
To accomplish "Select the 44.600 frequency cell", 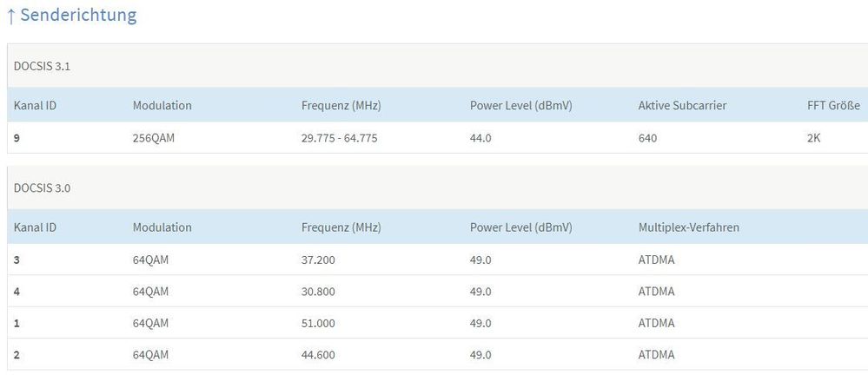I will click(x=318, y=354).
